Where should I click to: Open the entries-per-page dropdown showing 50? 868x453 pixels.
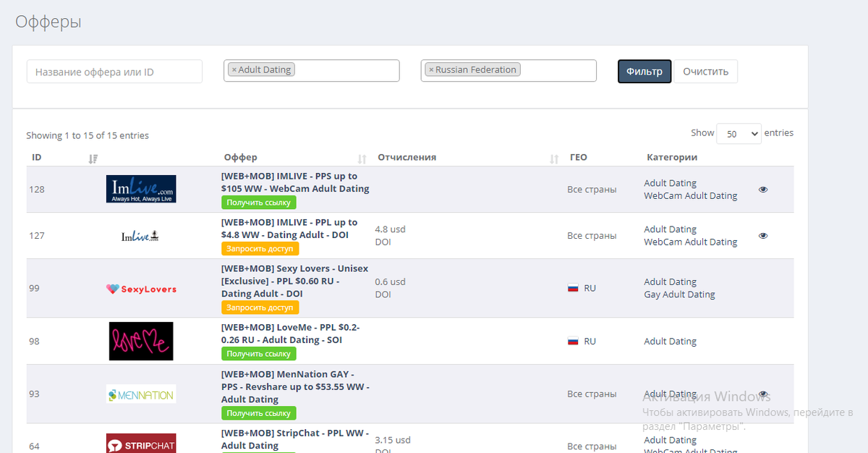click(x=739, y=134)
